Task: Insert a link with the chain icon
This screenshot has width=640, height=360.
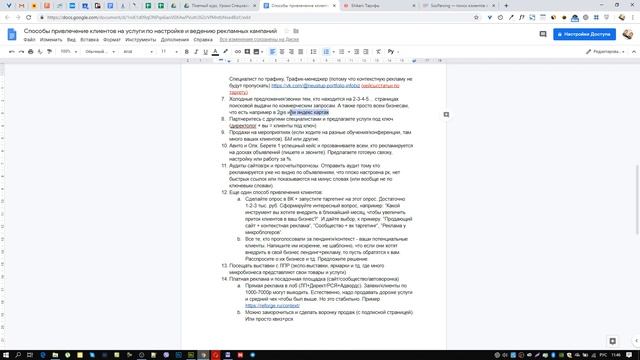Action: 238,52
